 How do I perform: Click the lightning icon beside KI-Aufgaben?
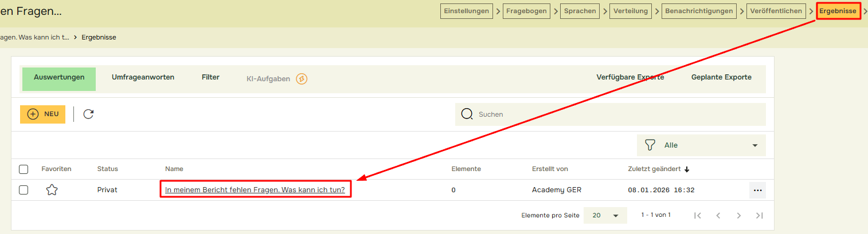pyautogui.click(x=302, y=79)
